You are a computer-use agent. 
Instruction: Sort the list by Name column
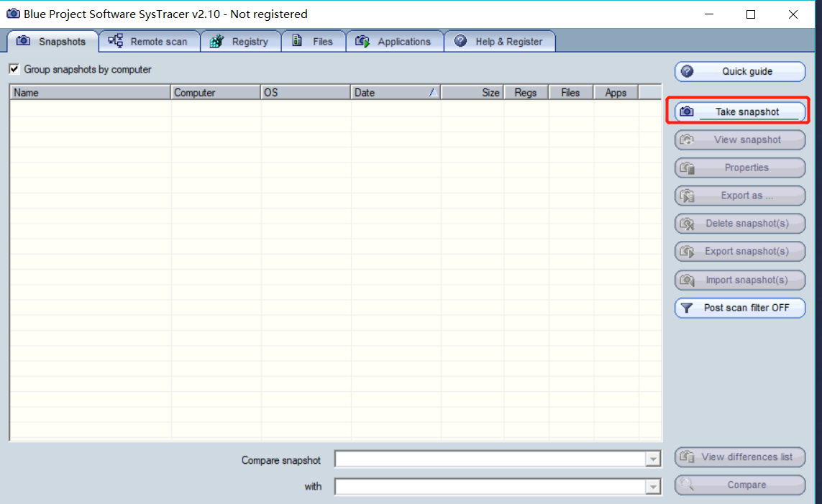pyautogui.click(x=90, y=93)
